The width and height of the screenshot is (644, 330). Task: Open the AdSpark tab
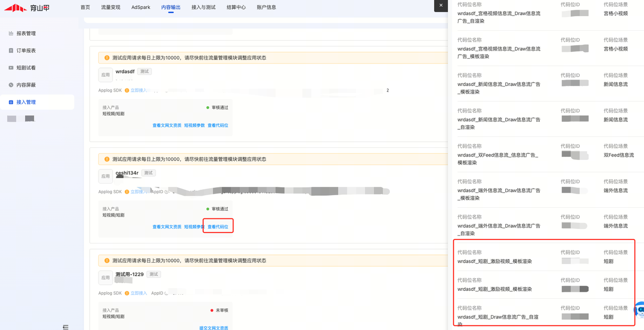(x=141, y=8)
